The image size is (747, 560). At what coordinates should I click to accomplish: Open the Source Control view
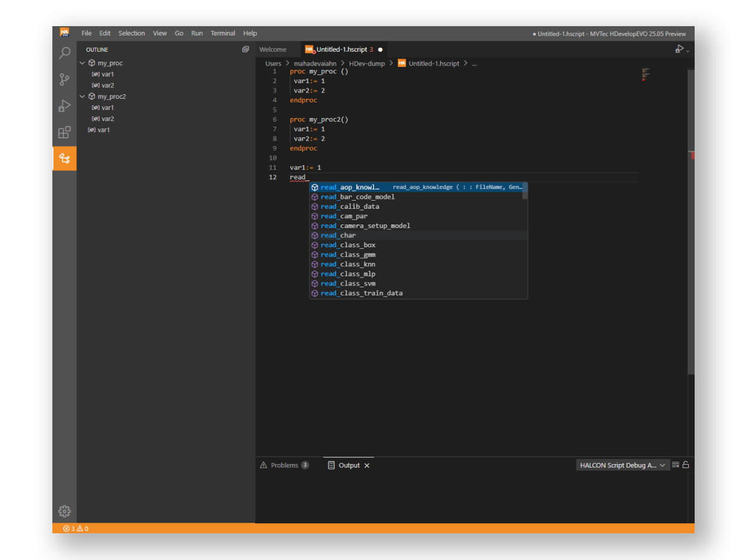[65, 80]
